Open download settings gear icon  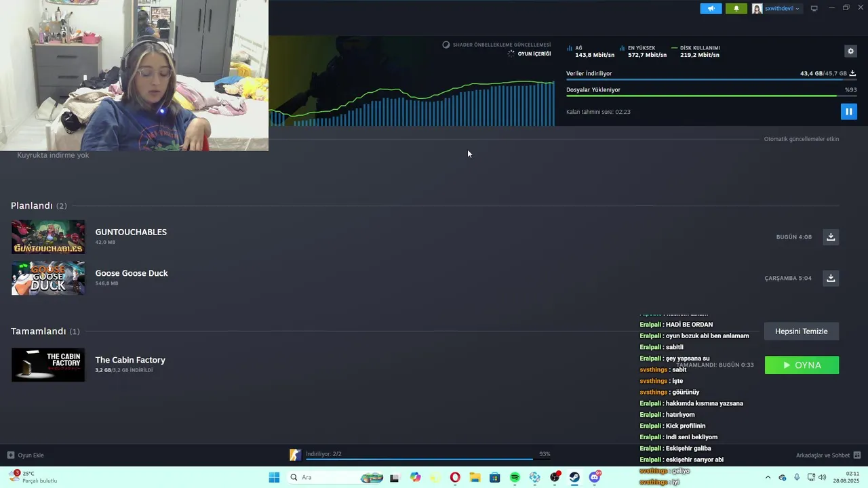click(x=850, y=52)
